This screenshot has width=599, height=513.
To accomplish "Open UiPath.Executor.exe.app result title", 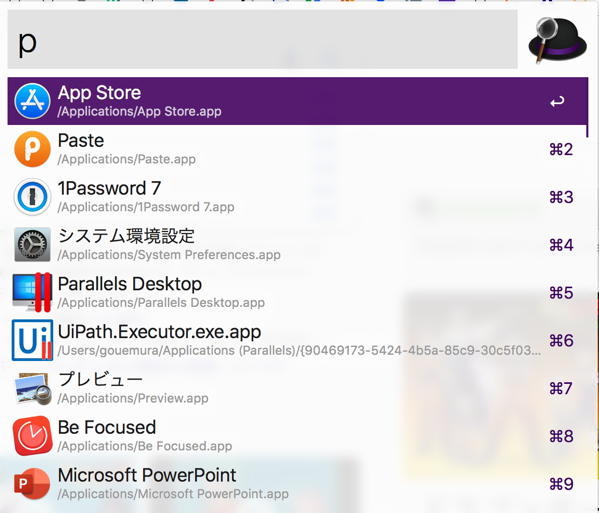I will pos(159,332).
